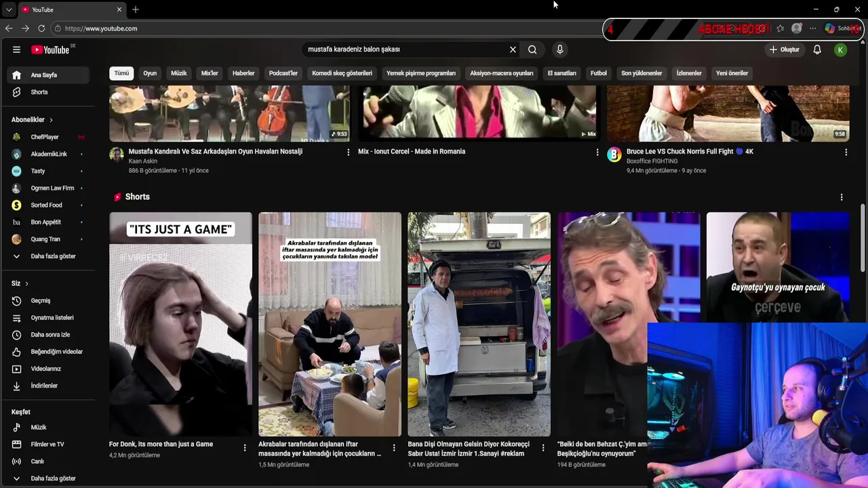Open menu for Bruce Lee video

coord(846,152)
